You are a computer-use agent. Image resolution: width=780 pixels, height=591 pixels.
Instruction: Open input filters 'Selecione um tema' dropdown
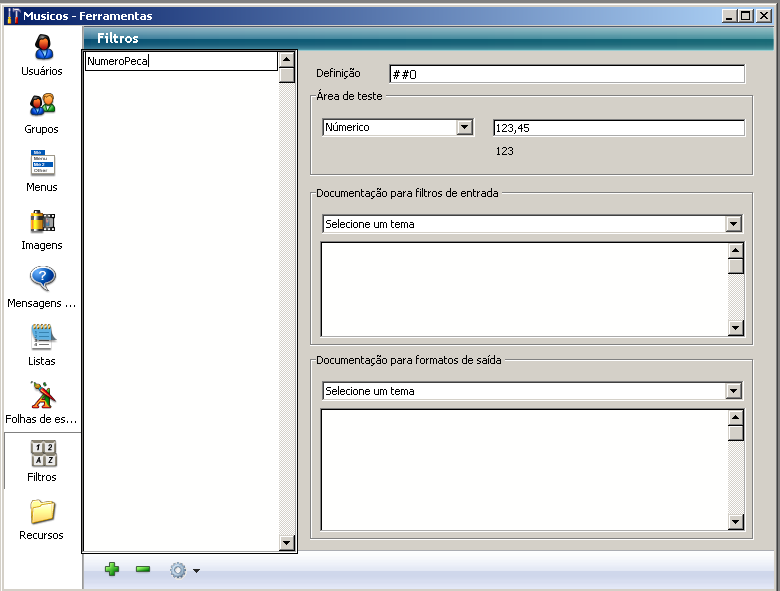point(733,224)
